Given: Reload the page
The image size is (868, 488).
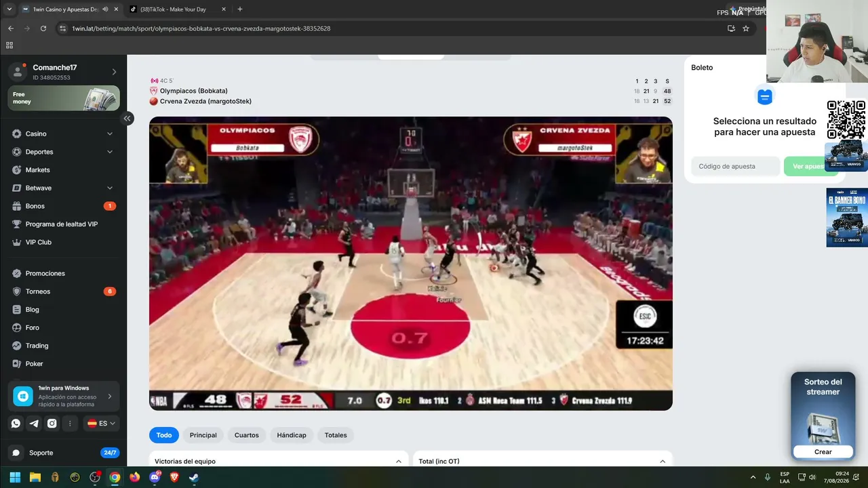Looking at the screenshot, I should click(x=43, y=28).
